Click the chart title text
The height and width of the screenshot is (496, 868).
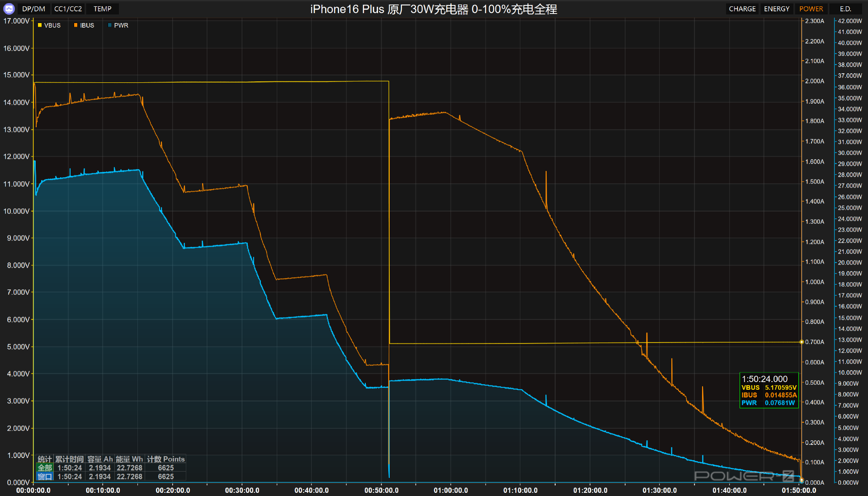[434, 9]
